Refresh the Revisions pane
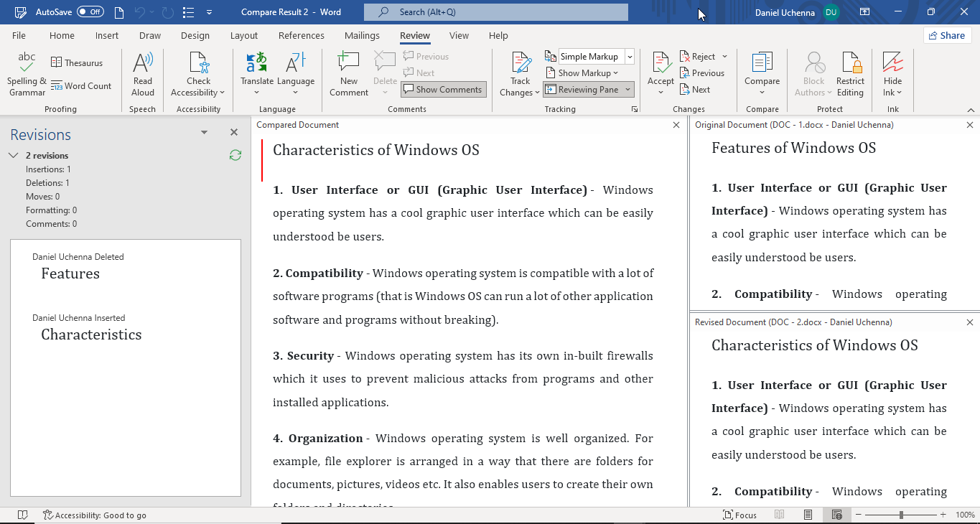 [235, 155]
